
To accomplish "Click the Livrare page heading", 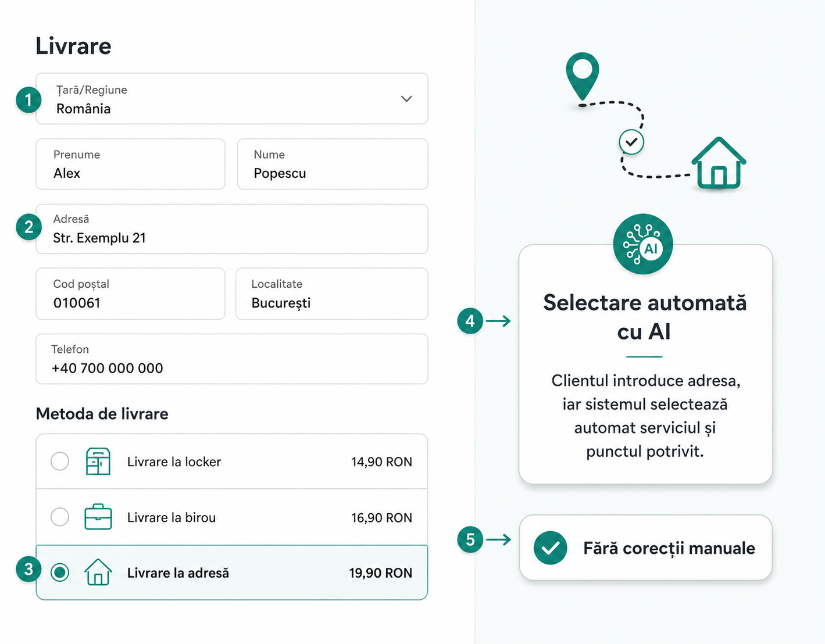I will (73, 46).
